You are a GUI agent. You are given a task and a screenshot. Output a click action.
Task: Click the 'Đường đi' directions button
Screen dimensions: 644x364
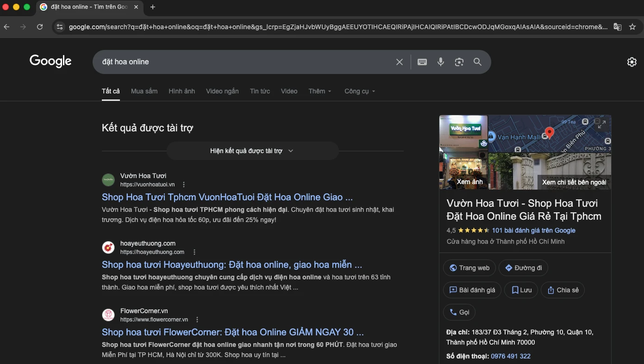pyautogui.click(x=524, y=268)
